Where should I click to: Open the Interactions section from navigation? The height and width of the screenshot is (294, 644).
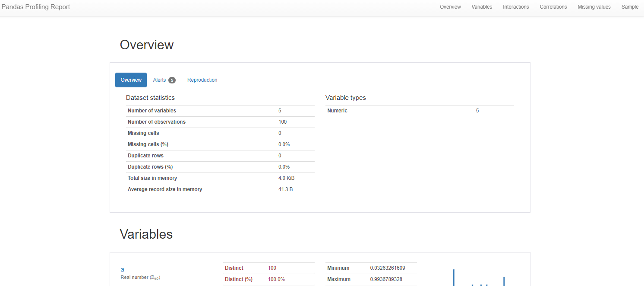pos(516,6)
